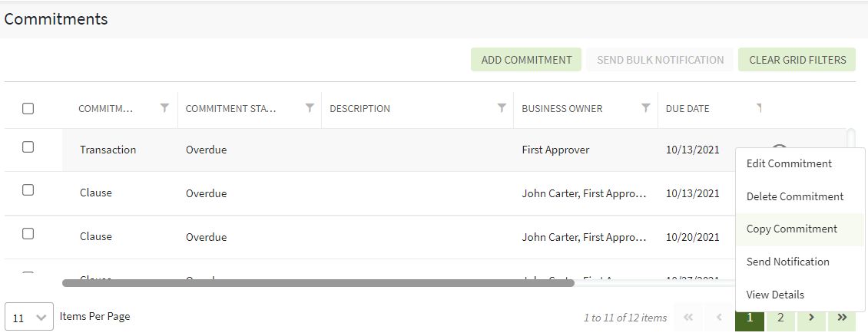
Task: Click the Description column filter icon
Action: pos(502,108)
